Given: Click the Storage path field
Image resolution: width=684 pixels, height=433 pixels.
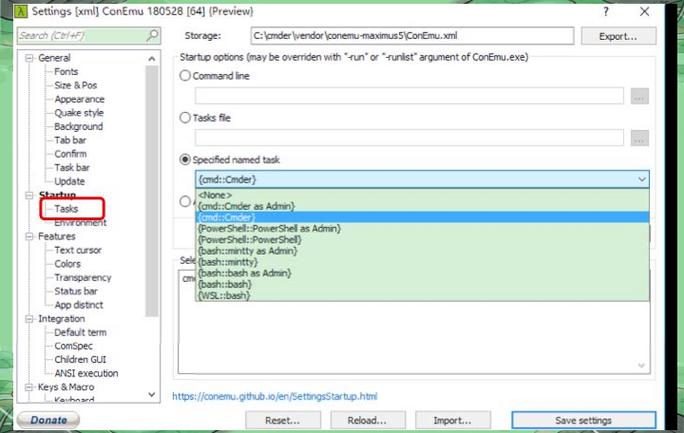Looking at the screenshot, I should [412, 36].
